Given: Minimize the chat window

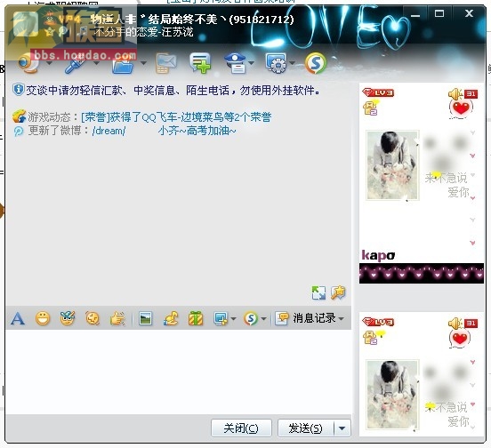Looking at the screenshot, I should click(x=415, y=14).
